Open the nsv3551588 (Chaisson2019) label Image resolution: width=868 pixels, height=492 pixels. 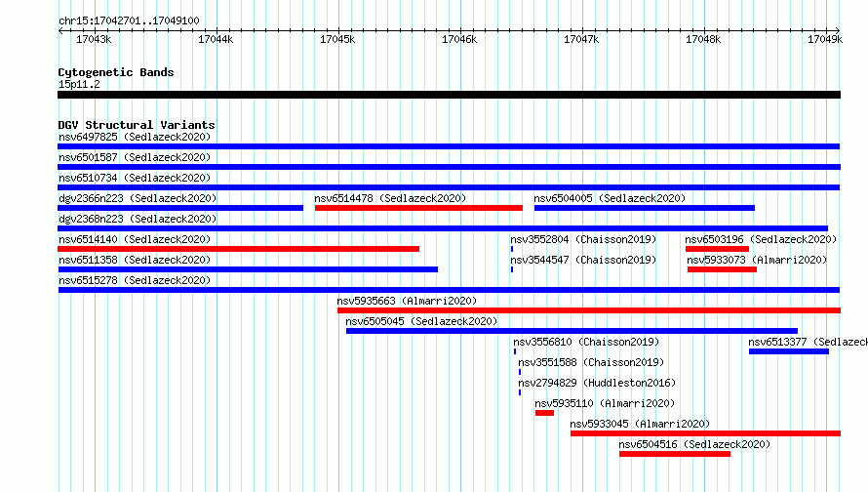tap(591, 362)
